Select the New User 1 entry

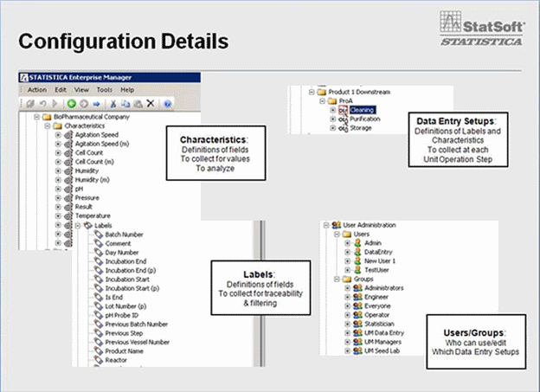(x=380, y=261)
